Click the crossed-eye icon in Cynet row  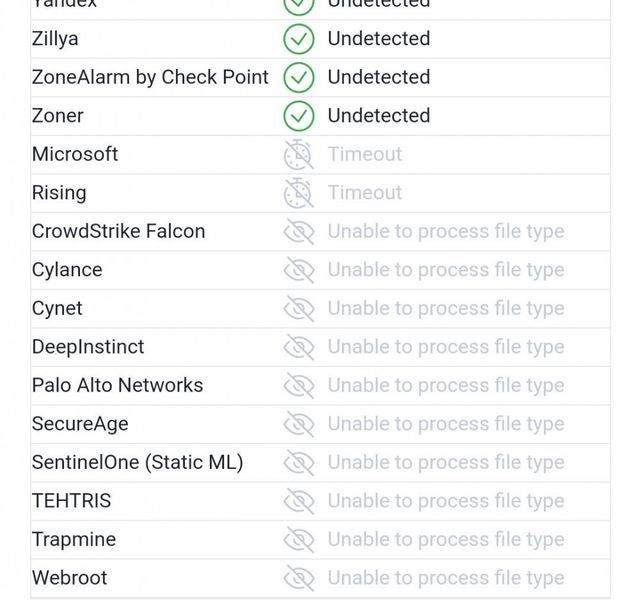pyautogui.click(x=298, y=309)
